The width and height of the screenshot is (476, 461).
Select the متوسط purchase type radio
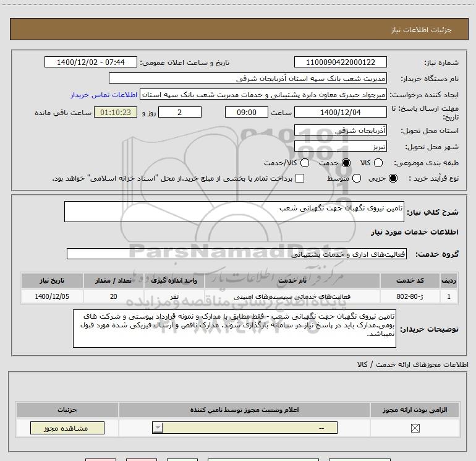pyautogui.click(x=357, y=178)
